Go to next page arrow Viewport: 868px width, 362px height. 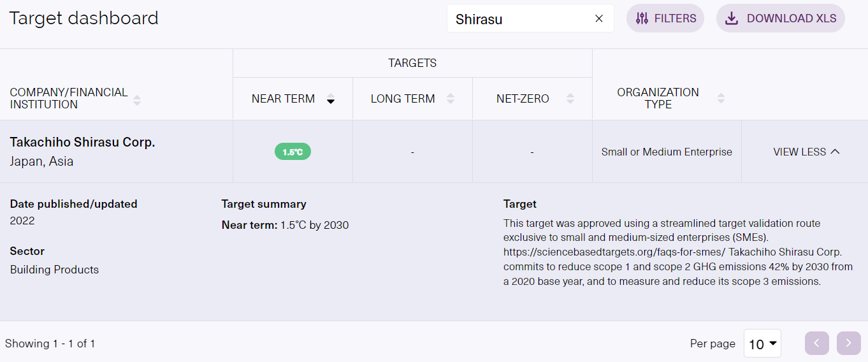tap(849, 344)
